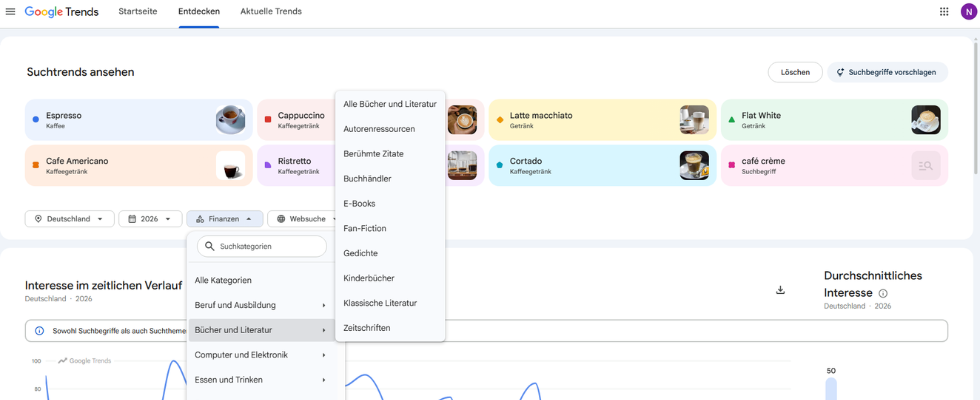Click the Cappuccino red square marker
This screenshot has height=400, width=980.
pyautogui.click(x=268, y=119)
